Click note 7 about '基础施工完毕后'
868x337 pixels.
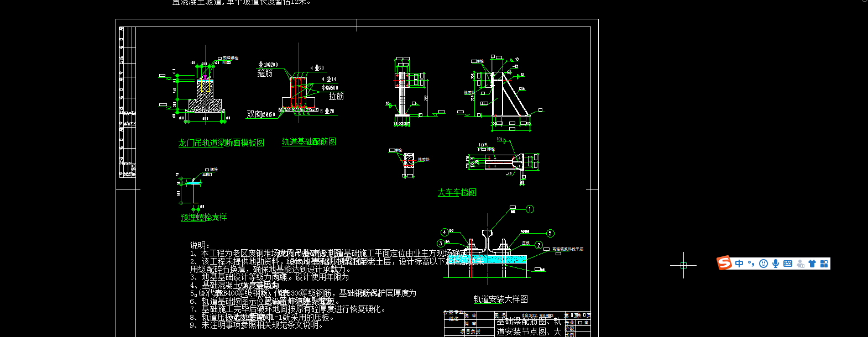tap(287, 309)
